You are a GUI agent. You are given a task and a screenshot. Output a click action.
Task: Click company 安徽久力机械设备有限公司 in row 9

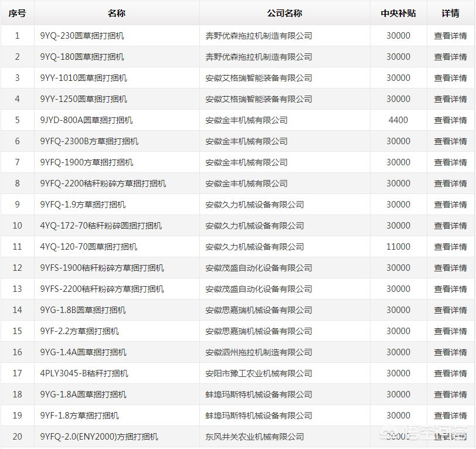pyautogui.click(x=254, y=205)
